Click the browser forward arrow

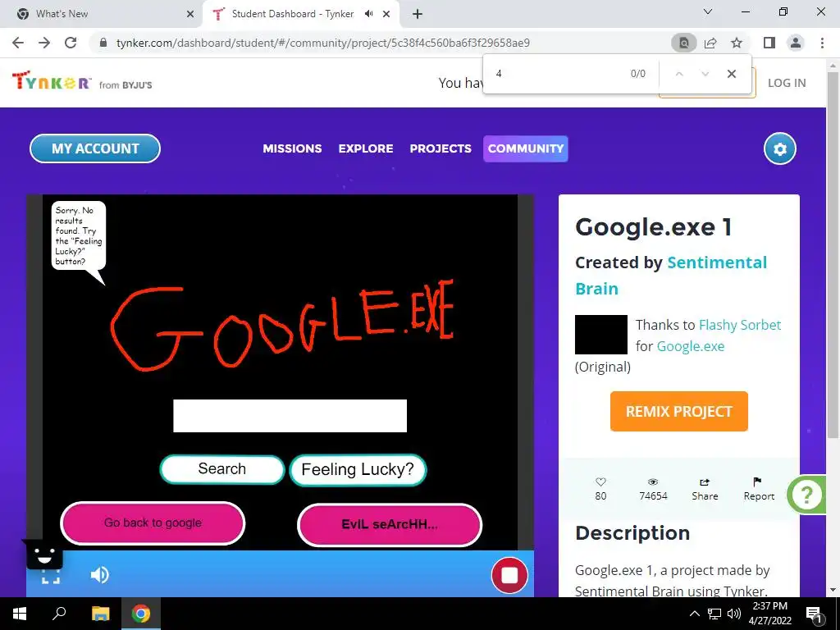click(44, 43)
